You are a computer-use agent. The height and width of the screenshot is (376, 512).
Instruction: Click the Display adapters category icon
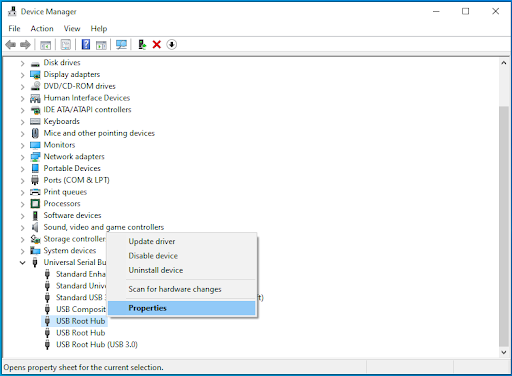tap(35, 75)
